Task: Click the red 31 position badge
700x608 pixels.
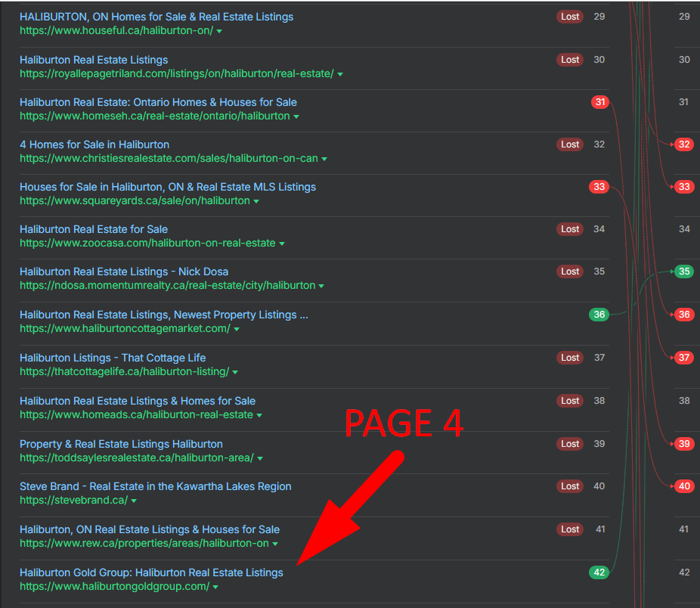Action: click(x=600, y=102)
